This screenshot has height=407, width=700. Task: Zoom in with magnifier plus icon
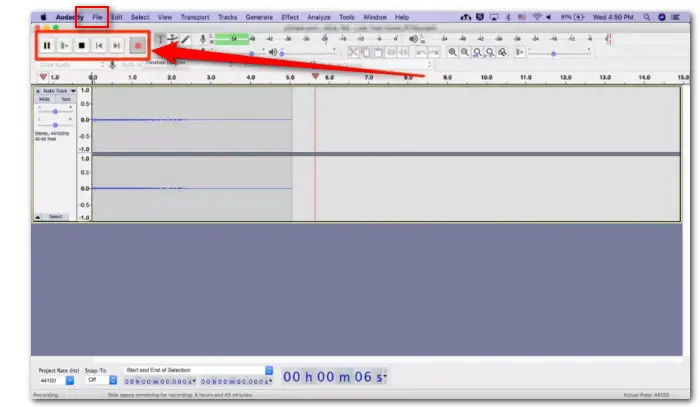(452, 52)
